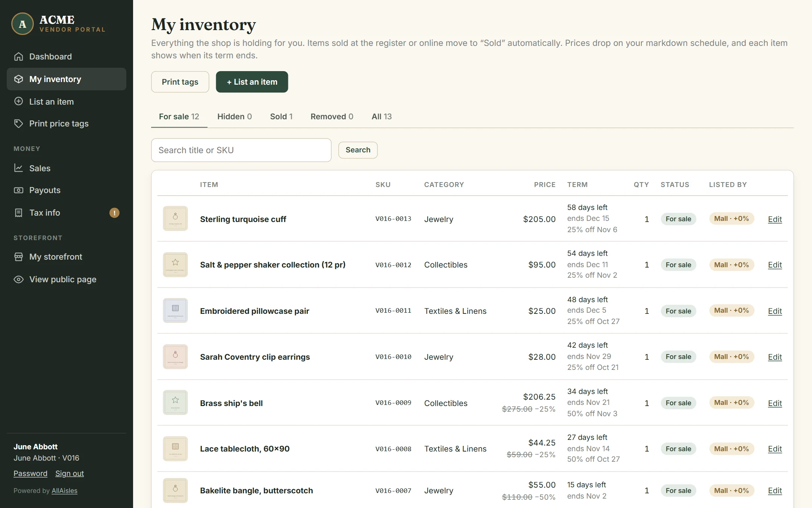Click the My inventory box icon
Viewport: 812px width, 508px height.
(x=18, y=79)
